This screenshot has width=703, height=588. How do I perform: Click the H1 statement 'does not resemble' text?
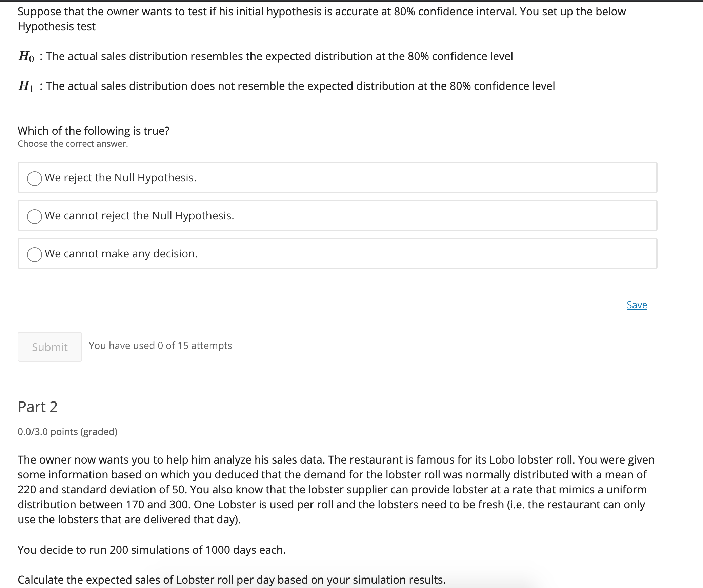(x=300, y=86)
